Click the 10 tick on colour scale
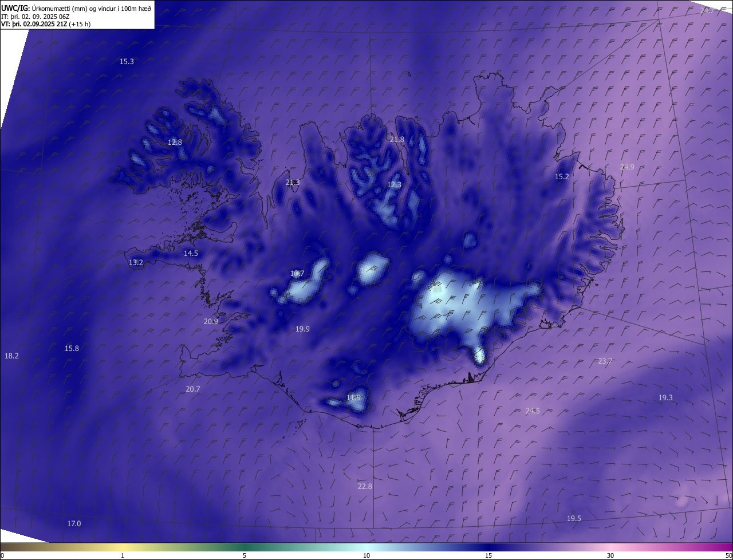733x560 pixels. (x=366, y=555)
